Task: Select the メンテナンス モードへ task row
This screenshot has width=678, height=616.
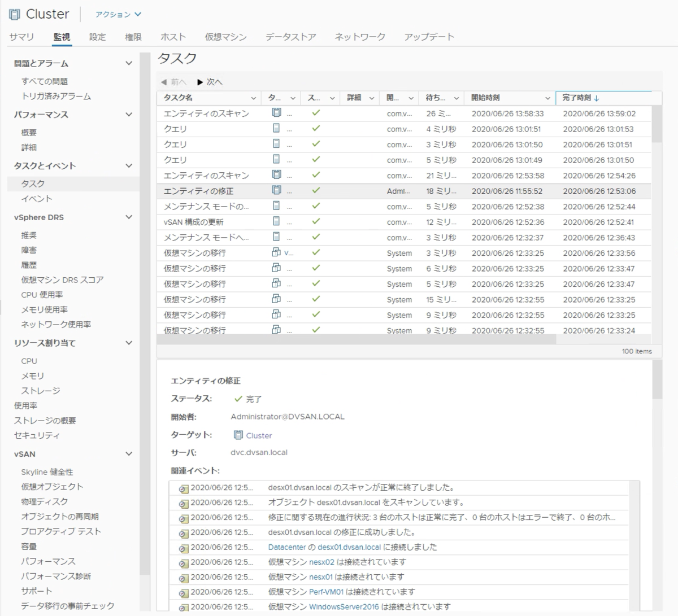Action: pos(403,238)
